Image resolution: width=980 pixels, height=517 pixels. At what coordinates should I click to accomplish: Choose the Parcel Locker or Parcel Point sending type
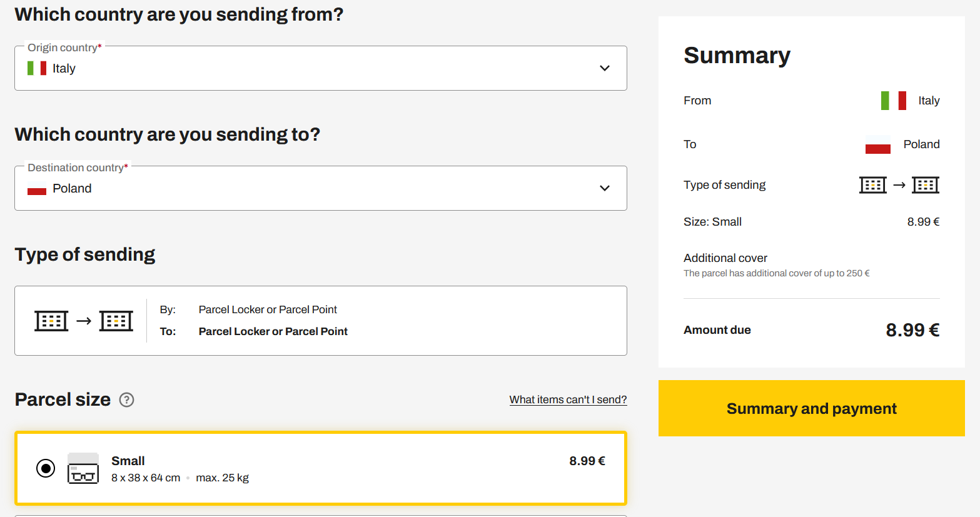pyautogui.click(x=320, y=321)
